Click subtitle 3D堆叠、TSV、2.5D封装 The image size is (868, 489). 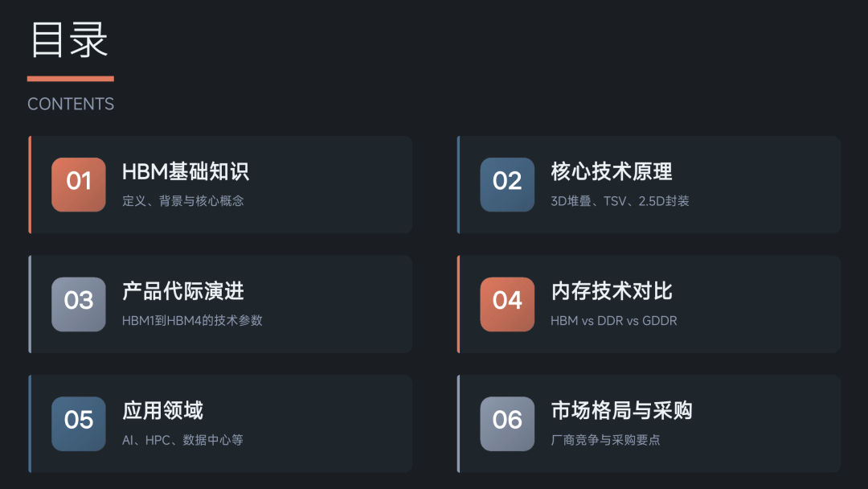620,201
